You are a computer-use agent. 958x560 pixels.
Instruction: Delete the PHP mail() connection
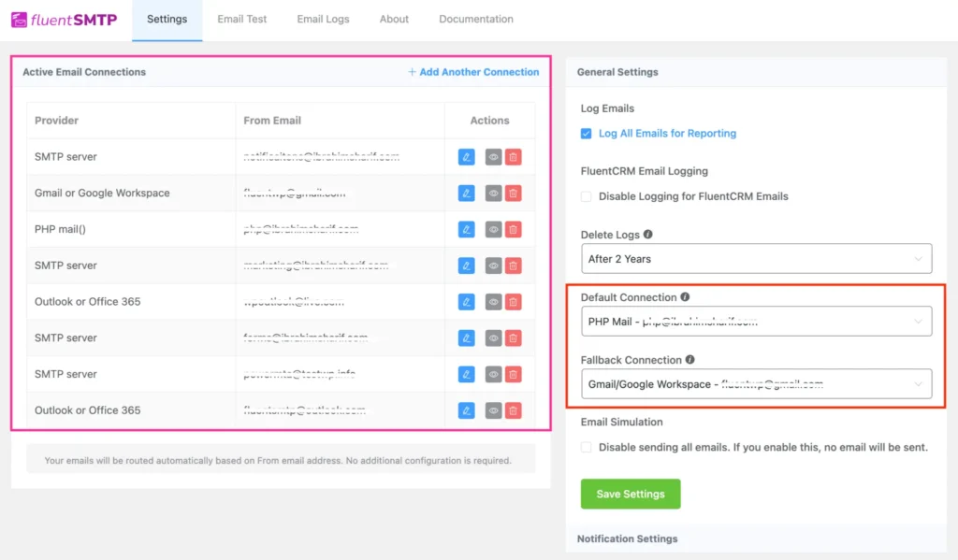[514, 230]
